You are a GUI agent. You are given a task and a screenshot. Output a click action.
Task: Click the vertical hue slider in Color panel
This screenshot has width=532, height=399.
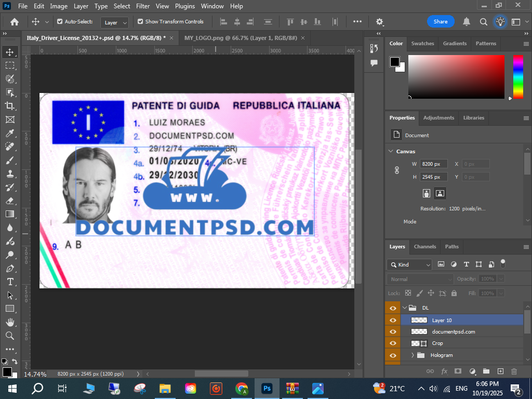pos(518,76)
